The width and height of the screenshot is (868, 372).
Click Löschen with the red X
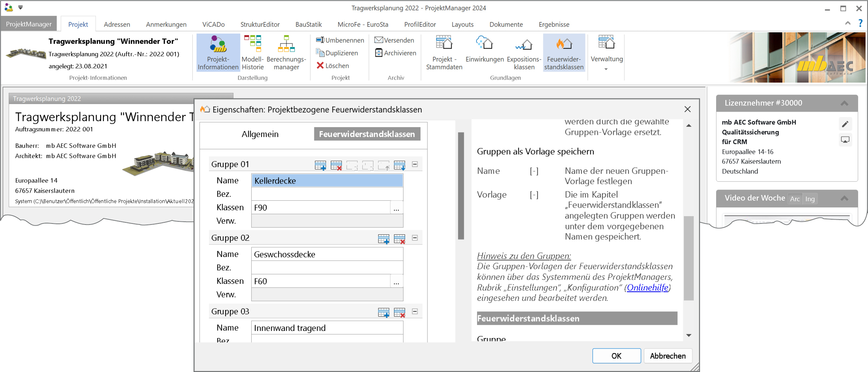[x=332, y=66]
